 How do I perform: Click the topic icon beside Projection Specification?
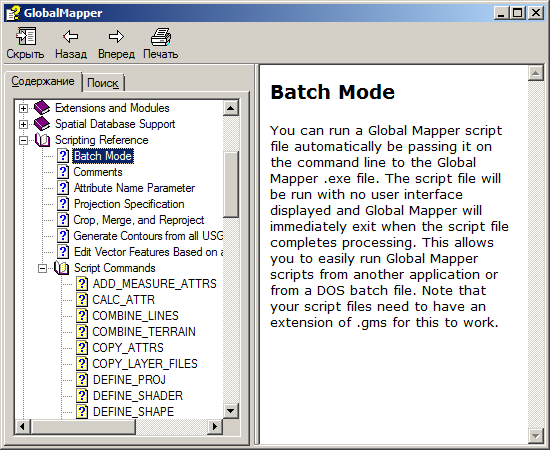(63, 204)
